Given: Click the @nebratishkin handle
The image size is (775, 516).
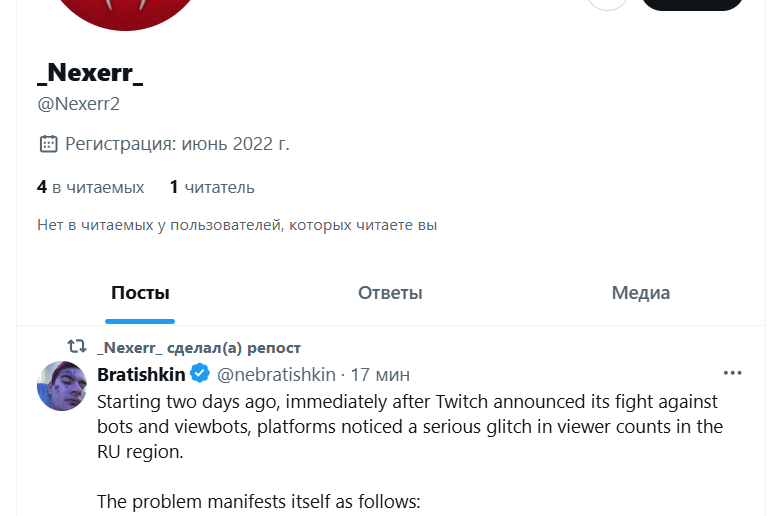Looking at the screenshot, I should pos(276,375).
